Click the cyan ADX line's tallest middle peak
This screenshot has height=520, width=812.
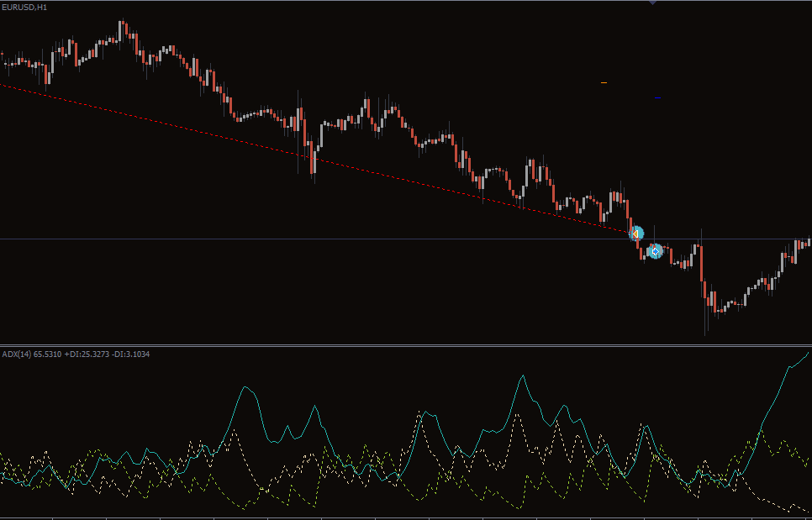click(x=522, y=376)
